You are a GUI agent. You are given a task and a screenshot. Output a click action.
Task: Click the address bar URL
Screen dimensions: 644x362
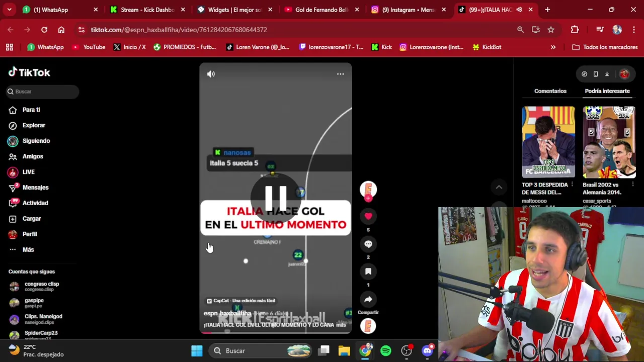click(179, 30)
